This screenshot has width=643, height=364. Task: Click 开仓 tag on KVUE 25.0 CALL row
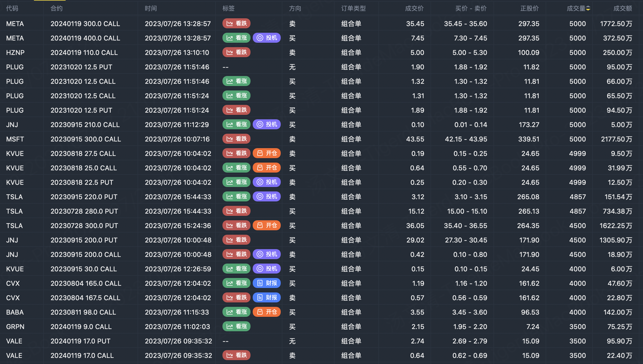[267, 168]
